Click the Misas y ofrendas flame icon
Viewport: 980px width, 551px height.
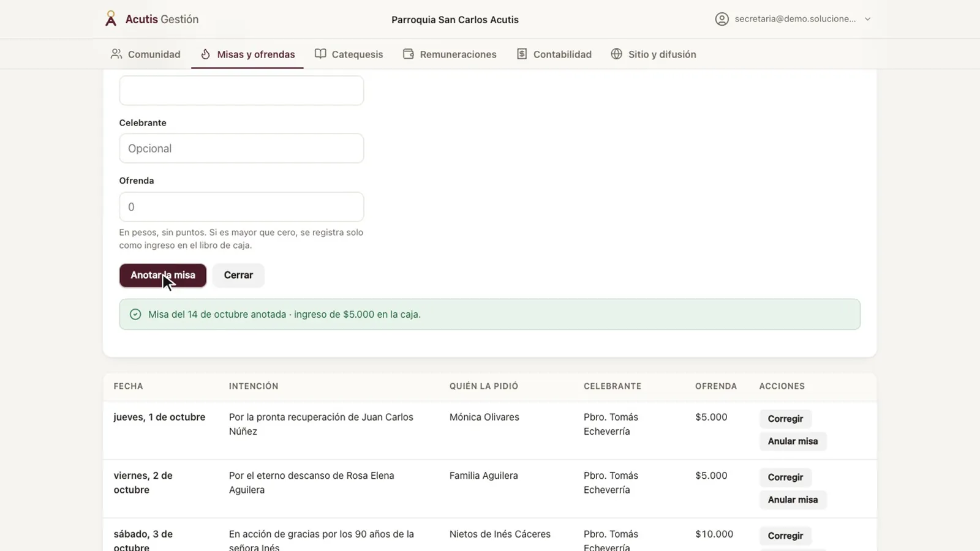pyautogui.click(x=206, y=54)
